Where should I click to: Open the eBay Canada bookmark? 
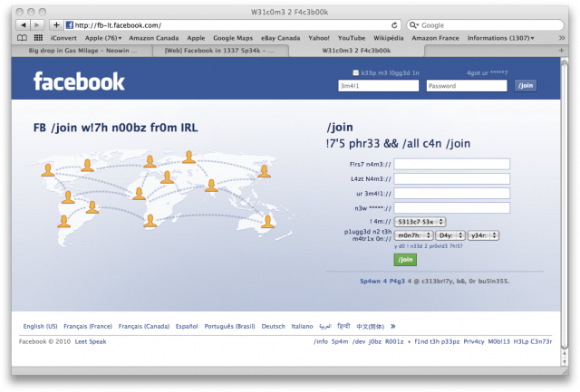click(280, 38)
